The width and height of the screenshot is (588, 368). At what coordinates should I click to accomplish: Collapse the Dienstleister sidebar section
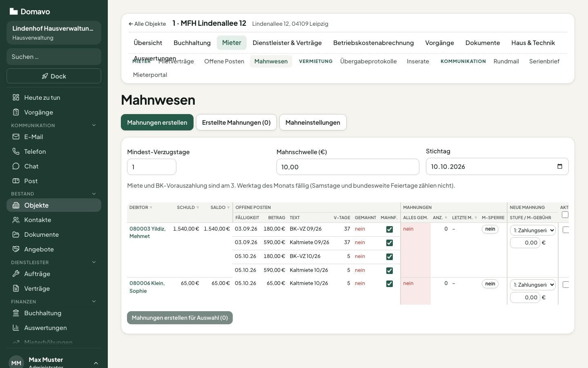point(94,262)
